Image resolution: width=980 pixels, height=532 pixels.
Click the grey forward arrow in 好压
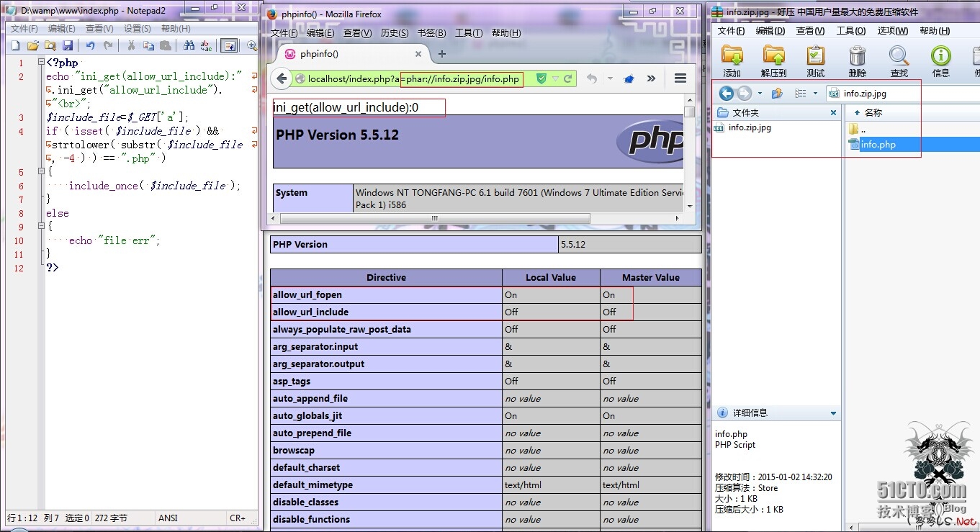744,94
